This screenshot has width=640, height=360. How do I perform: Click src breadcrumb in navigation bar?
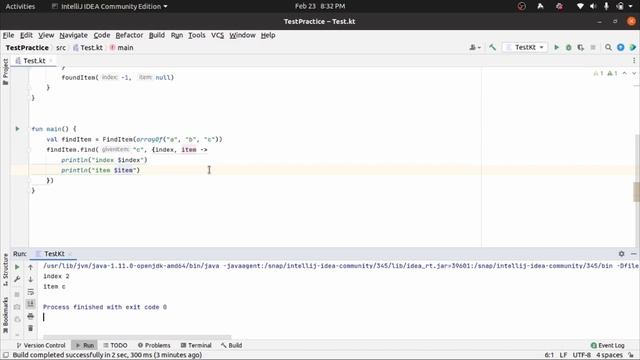tap(61, 47)
